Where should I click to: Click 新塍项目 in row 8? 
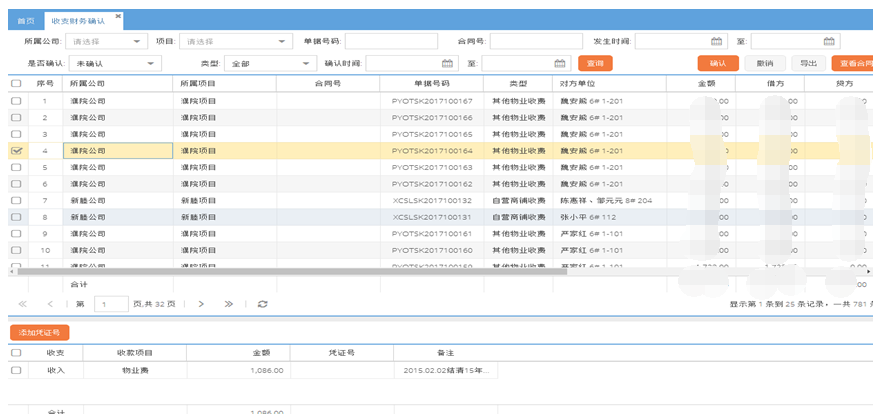tap(225, 217)
